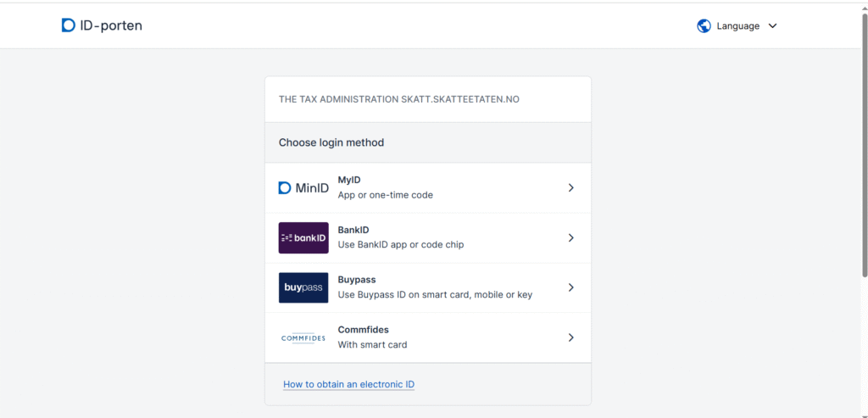Open How to obtain an electronic ID link
The height and width of the screenshot is (418, 868).
click(348, 384)
